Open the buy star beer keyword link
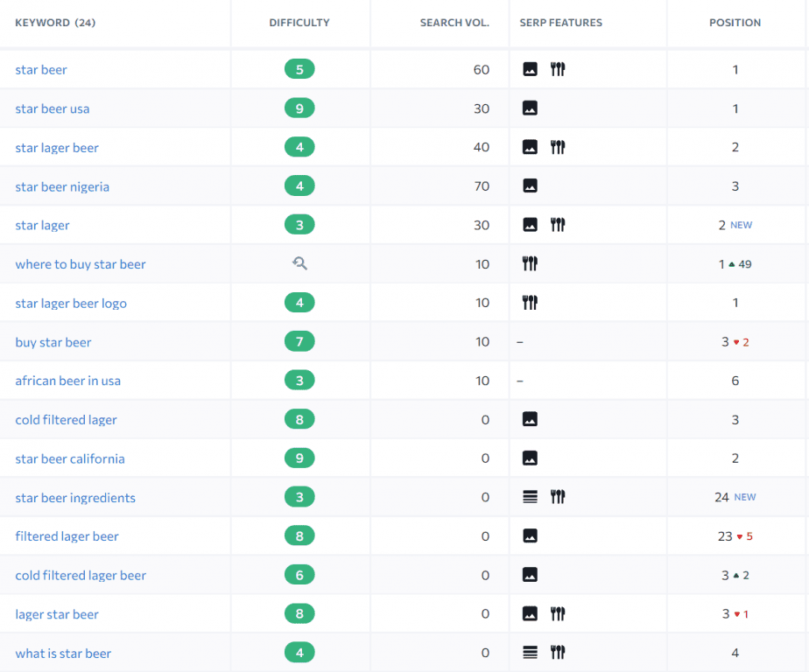This screenshot has height=672, width=809. pyautogui.click(x=53, y=342)
